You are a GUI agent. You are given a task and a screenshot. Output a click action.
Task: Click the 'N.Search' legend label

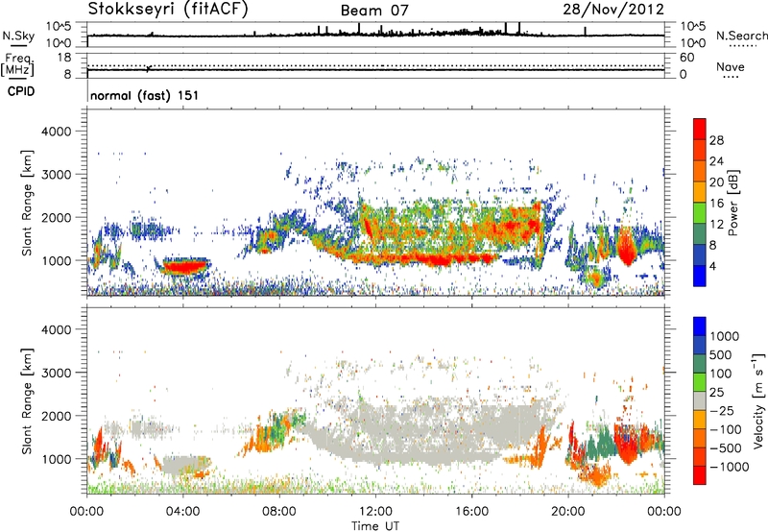(741, 36)
